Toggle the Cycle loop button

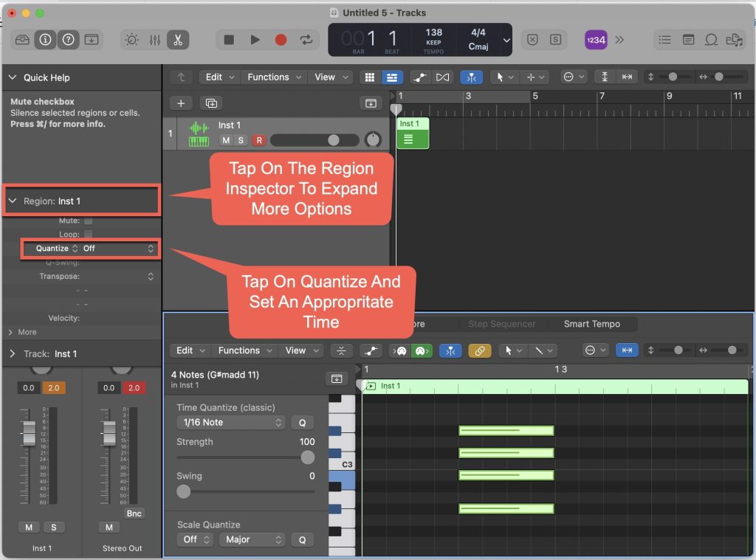pyautogui.click(x=306, y=40)
